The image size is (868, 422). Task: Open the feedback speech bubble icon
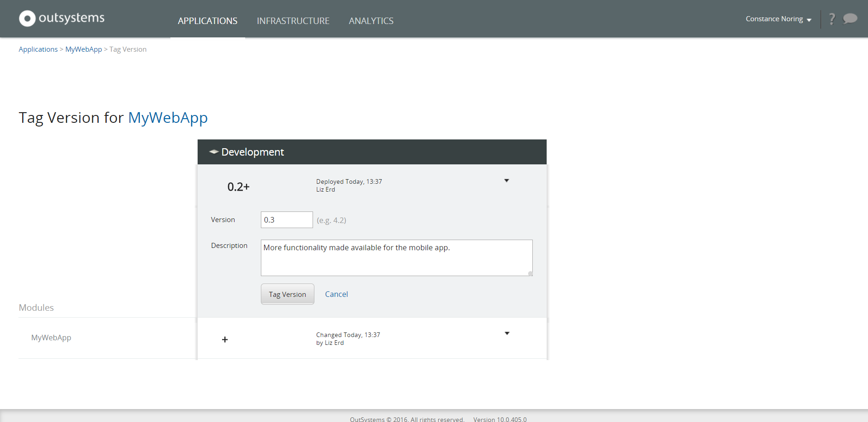tap(850, 18)
